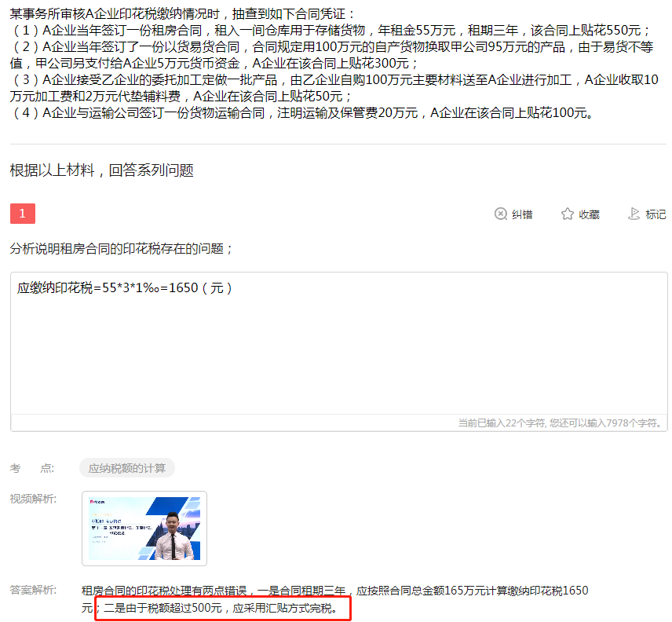The image size is (672, 622).
Task: Click the 纠错 circle-x icon
Action: [501, 214]
